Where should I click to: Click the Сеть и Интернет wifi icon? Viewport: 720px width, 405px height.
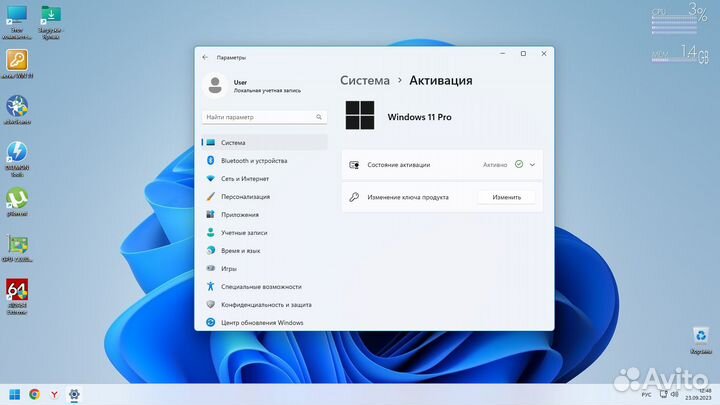pos(210,178)
